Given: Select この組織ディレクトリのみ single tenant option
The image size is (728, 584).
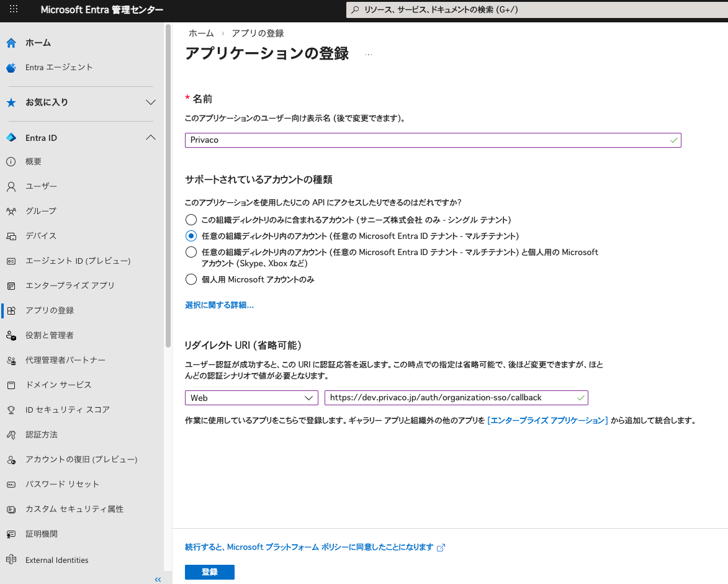Looking at the screenshot, I should [x=191, y=220].
